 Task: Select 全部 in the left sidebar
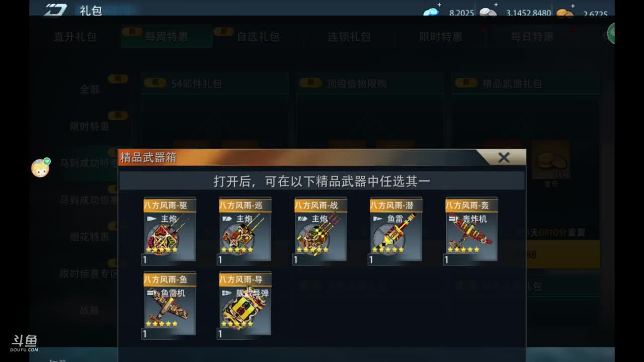click(90, 89)
